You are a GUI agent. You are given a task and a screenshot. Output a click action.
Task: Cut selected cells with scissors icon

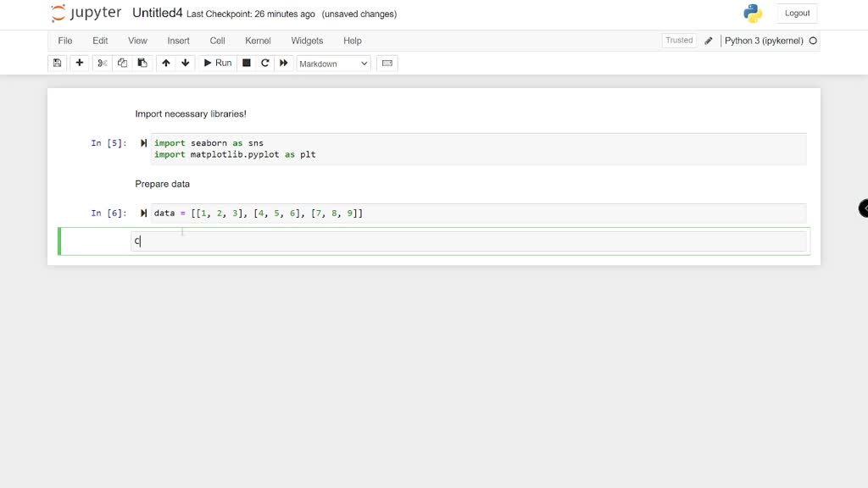(102, 63)
